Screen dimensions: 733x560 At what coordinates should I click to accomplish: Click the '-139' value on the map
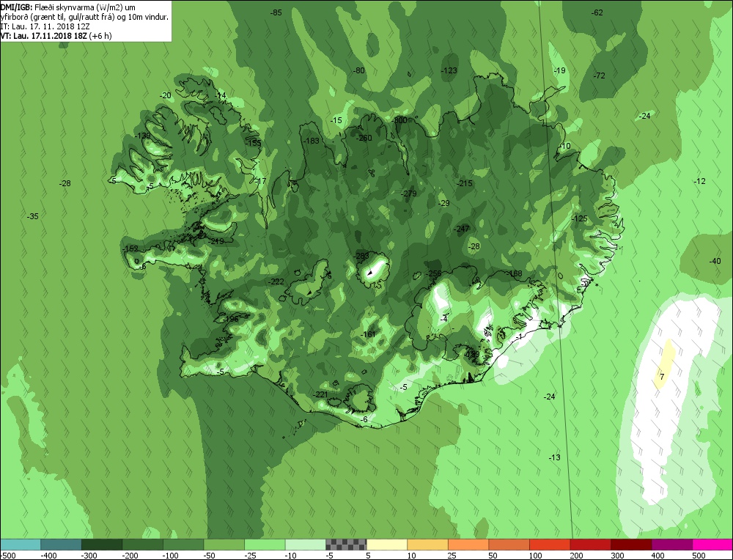click(x=143, y=136)
